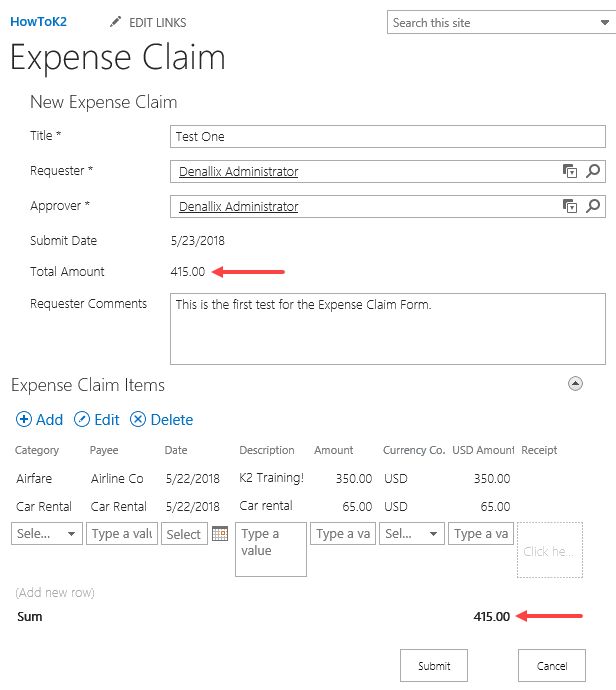This screenshot has height=690, width=616.
Task: Click the K2 Training! description cell
Action: click(x=271, y=478)
